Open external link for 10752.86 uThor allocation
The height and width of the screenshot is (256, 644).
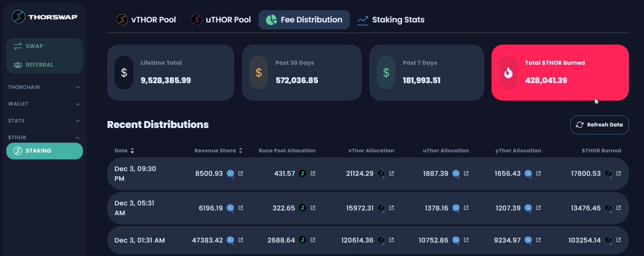(466, 240)
